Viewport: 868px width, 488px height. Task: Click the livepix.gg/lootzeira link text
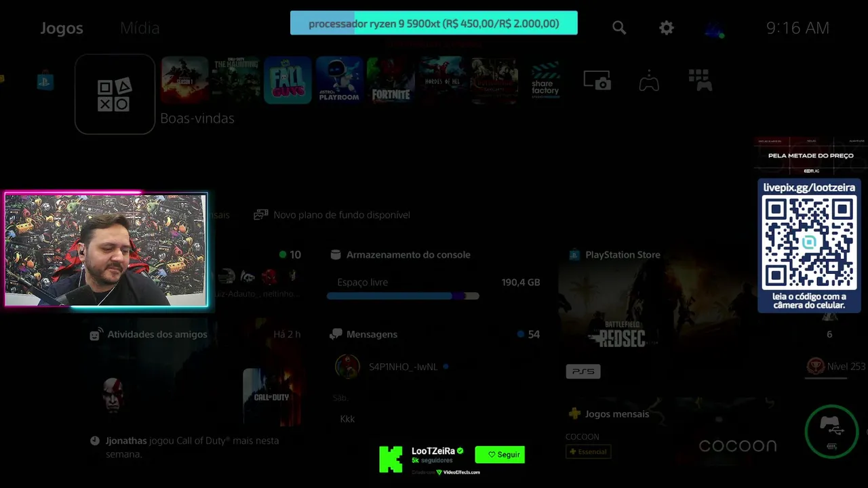click(x=809, y=187)
